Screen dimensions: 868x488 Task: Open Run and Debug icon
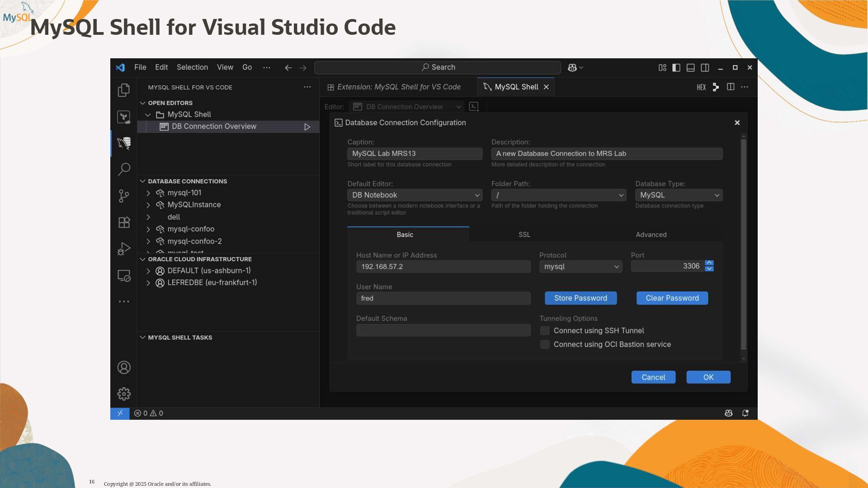[x=124, y=249]
